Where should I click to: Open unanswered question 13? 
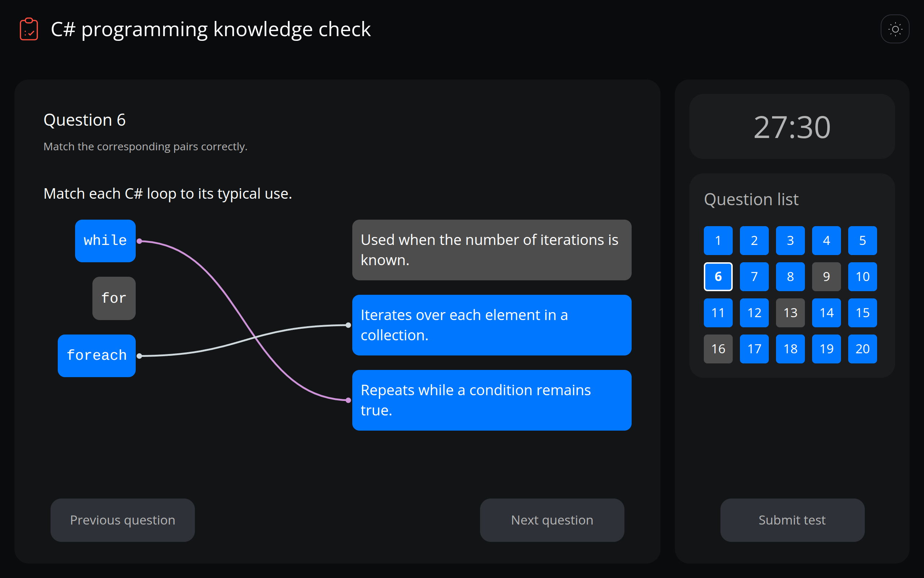coord(790,313)
